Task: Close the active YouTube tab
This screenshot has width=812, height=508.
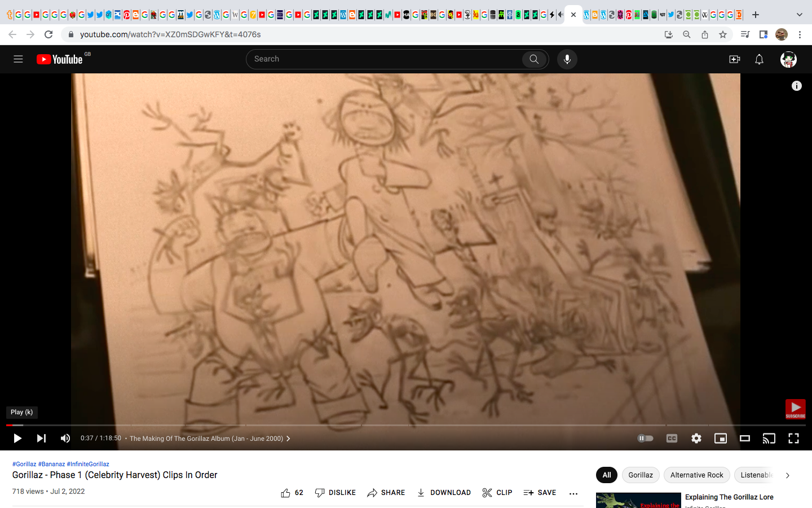Action: point(573,15)
